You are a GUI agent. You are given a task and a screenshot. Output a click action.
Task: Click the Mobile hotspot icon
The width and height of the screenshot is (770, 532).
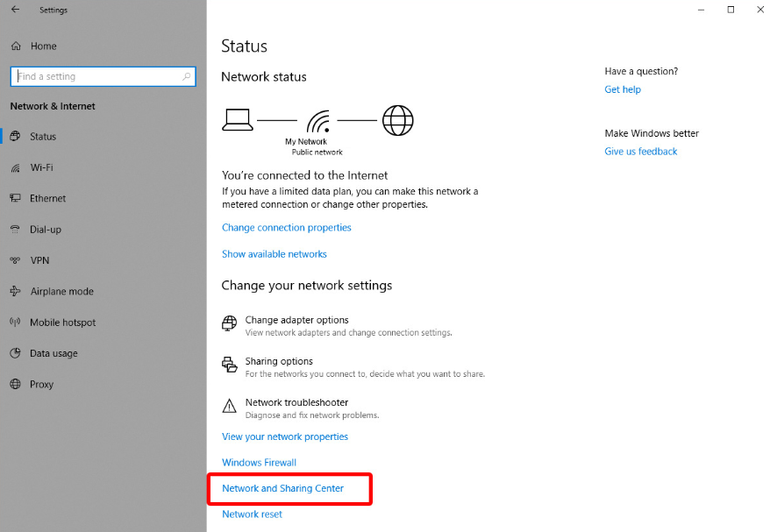(15, 323)
